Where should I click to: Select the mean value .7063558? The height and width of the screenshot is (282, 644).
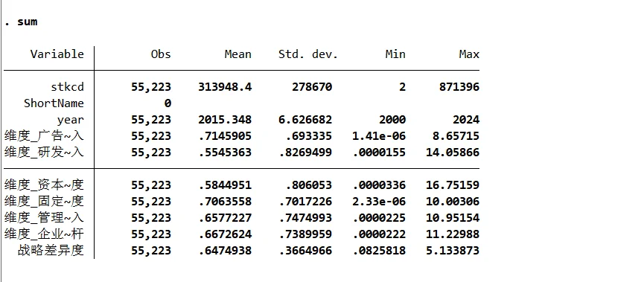225,202
